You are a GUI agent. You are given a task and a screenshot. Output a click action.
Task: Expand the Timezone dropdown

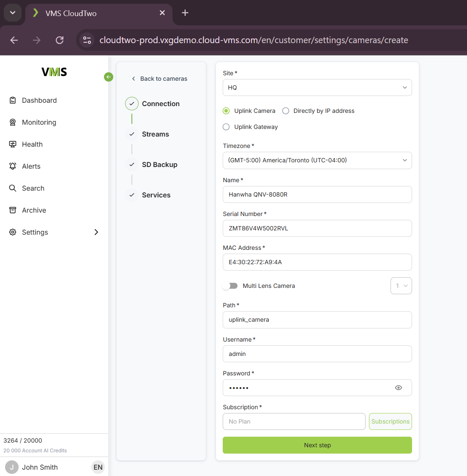[x=317, y=160]
